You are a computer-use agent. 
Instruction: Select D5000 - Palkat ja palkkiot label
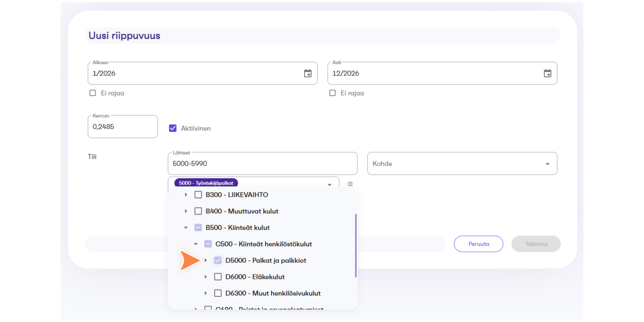tap(266, 261)
